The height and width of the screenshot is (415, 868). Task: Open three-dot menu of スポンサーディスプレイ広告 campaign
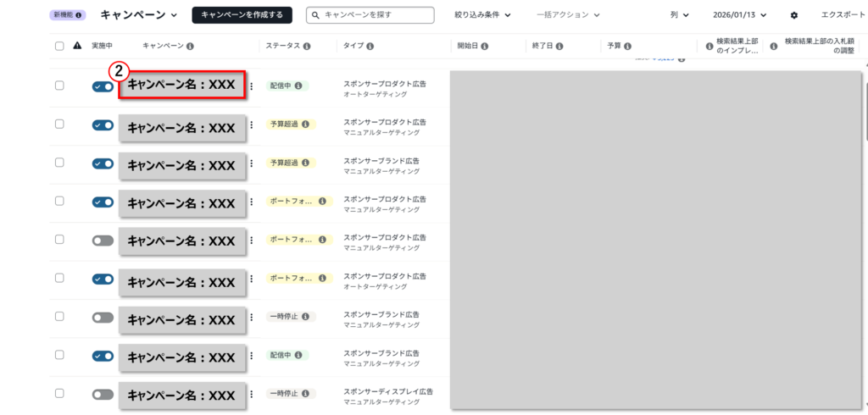click(x=251, y=394)
